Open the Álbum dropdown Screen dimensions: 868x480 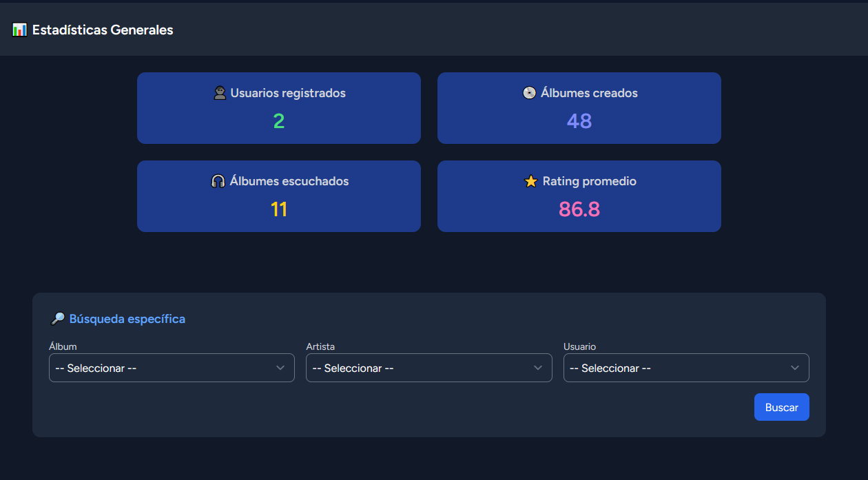point(172,368)
